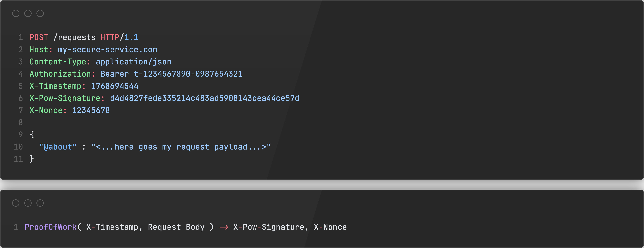Click the opening curly brace on line 9
The image size is (644, 248).
pyautogui.click(x=32, y=134)
